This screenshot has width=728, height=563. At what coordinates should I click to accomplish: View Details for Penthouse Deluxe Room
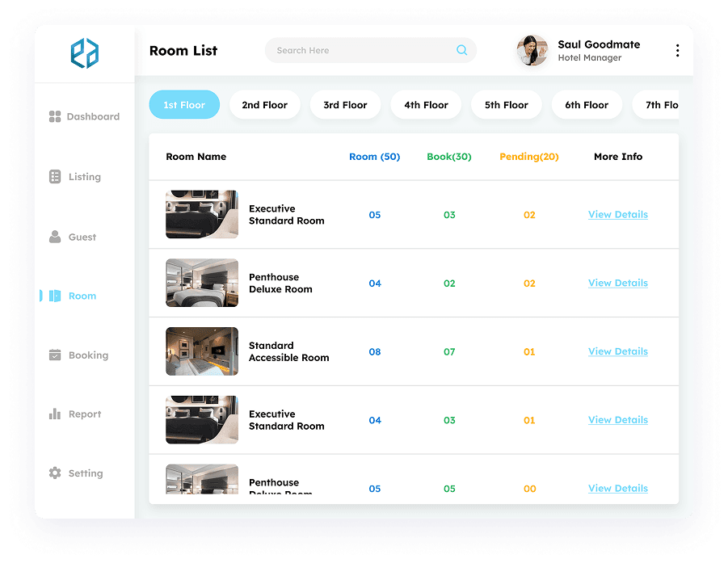pyautogui.click(x=617, y=283)
